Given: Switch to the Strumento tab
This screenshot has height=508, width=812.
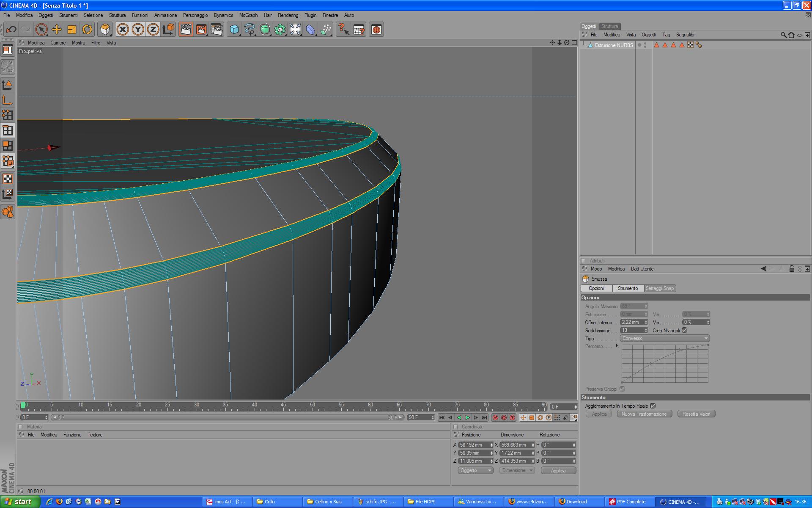Looking at the screenshot, I should [628, 288].
